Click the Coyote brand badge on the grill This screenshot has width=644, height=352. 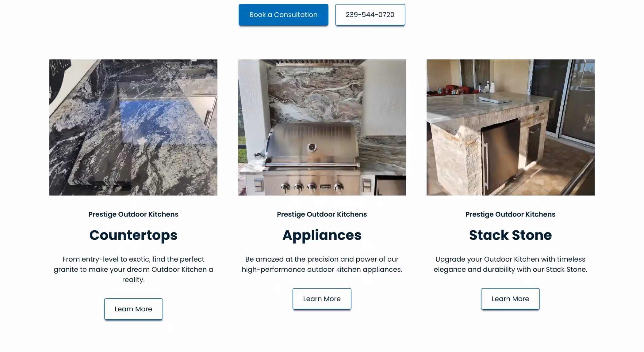[325, 187]
